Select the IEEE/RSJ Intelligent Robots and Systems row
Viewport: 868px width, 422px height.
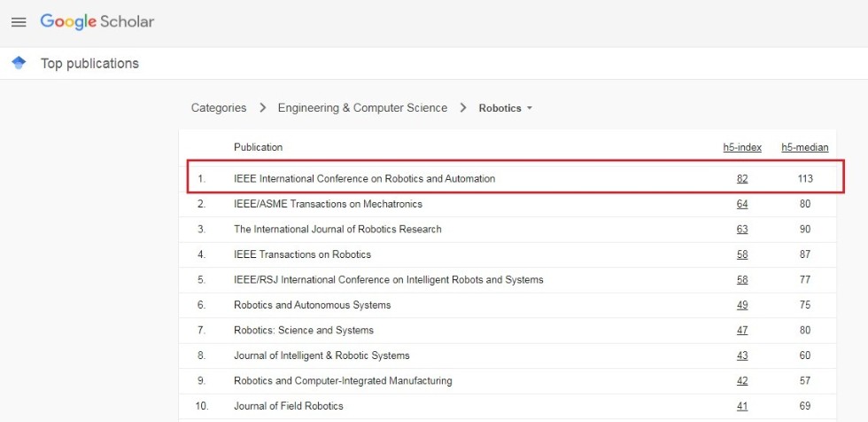[388, 280]
